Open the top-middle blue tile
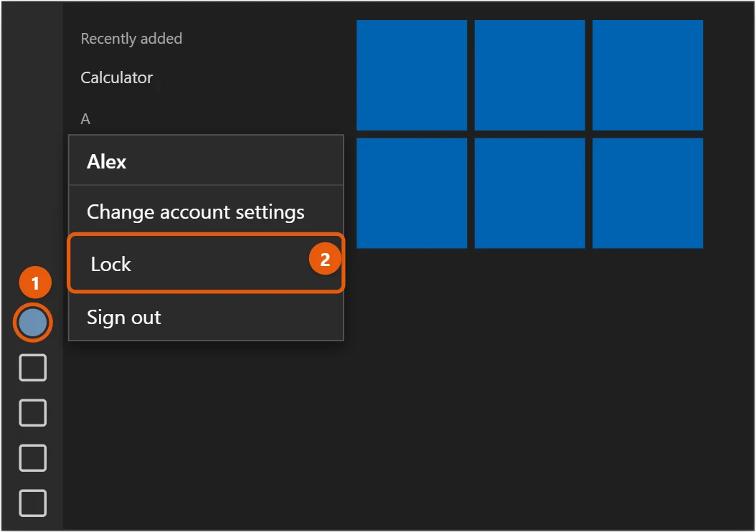The image size is (756, 532). tap(530, 75)
